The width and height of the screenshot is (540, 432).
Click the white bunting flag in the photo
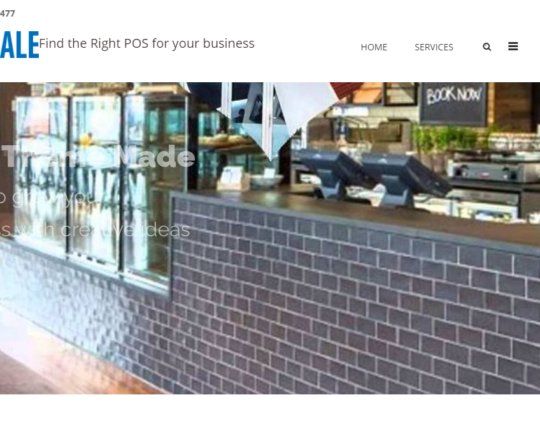pyautogui.click(x=303, y=105)
